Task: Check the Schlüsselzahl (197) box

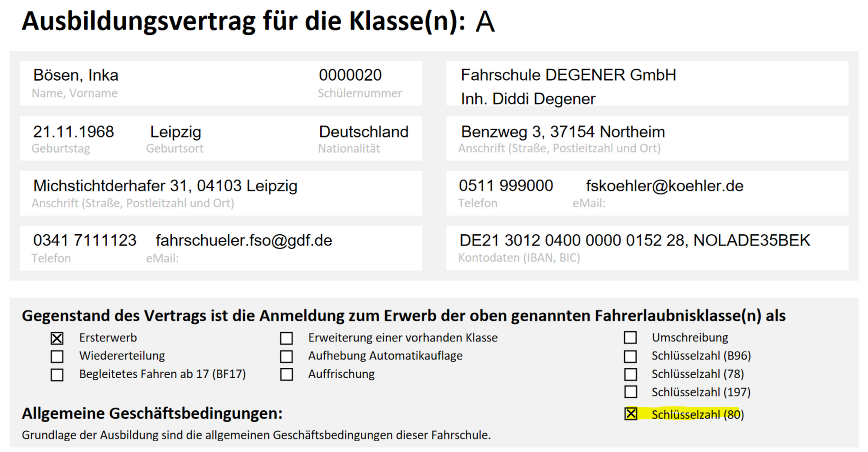Action: tap(630, 392)
